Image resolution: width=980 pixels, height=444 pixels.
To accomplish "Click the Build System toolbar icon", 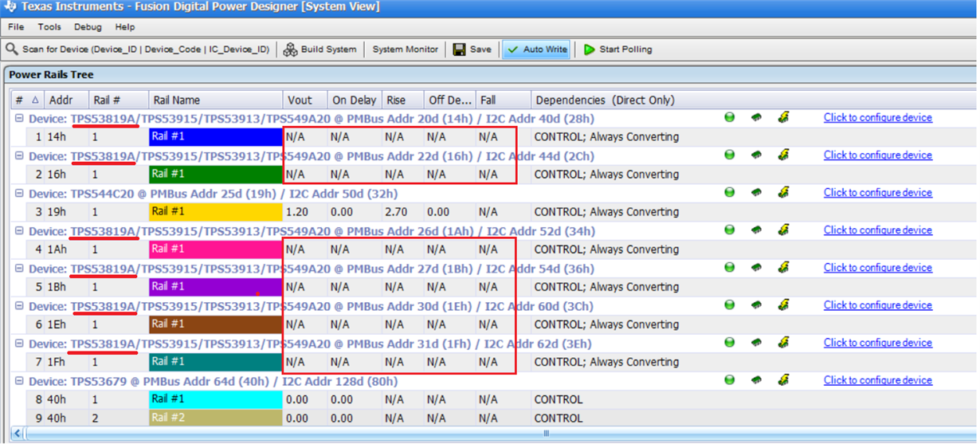I will tap(291, 49).
